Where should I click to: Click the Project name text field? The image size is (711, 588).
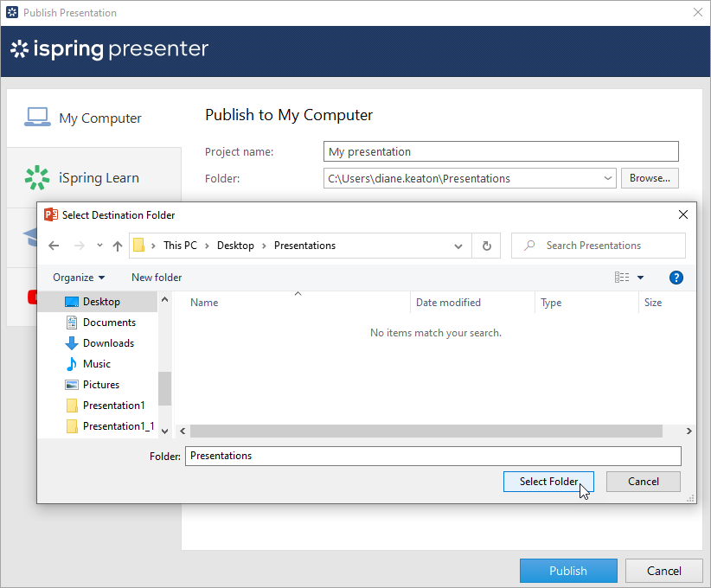pyautogui.click(x=501, y=151)
